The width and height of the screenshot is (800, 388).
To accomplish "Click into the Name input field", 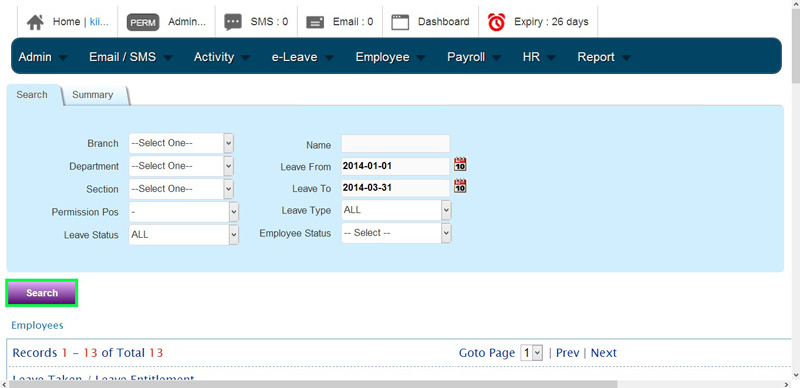I will point(396,143).
